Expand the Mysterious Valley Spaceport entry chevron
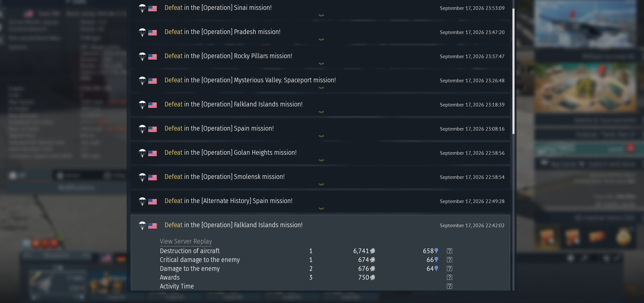The height and width of the screenshot is (303, 644). (321, 88)
